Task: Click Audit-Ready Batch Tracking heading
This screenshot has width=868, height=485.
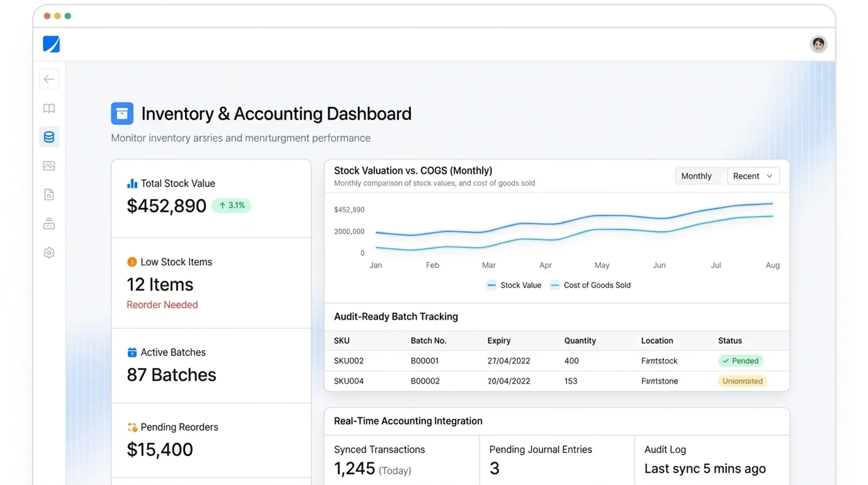Action: coord(396,317)
